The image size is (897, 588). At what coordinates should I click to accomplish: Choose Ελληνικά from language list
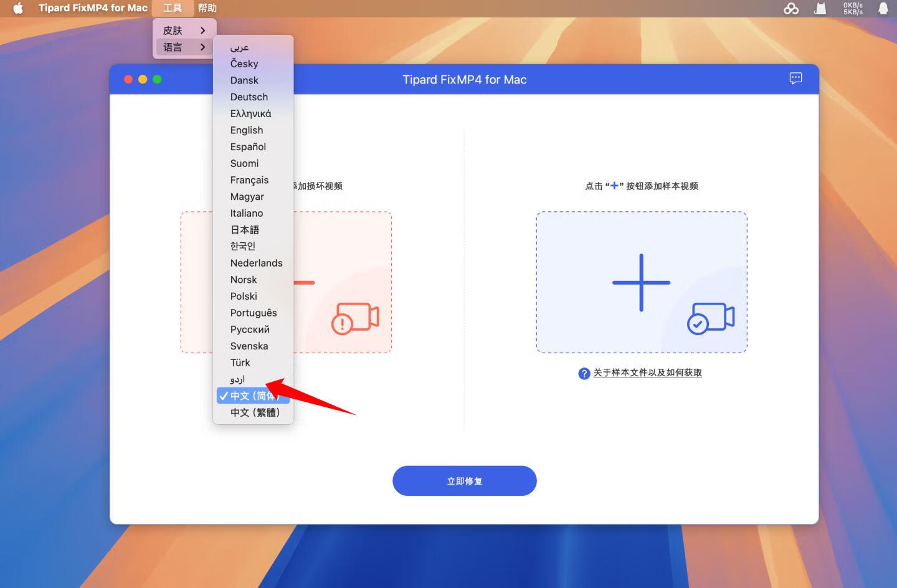(253, 113)
